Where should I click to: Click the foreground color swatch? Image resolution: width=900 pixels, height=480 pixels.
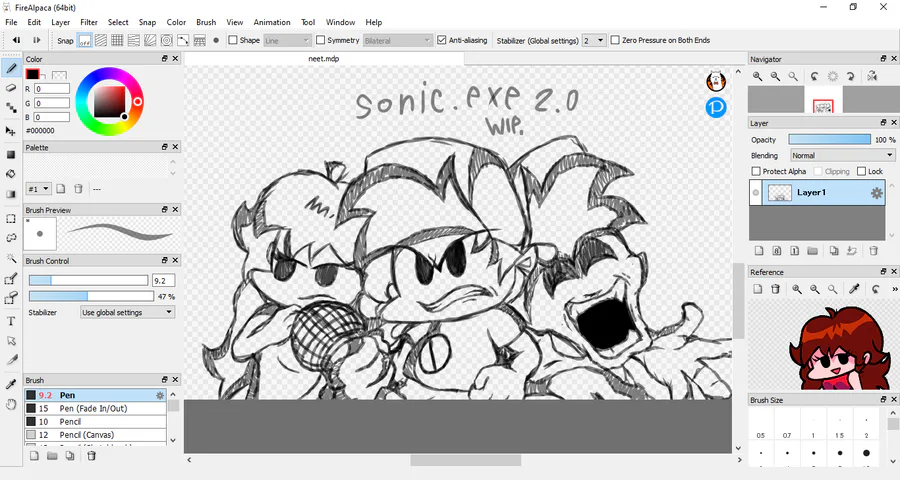point(32,73)
